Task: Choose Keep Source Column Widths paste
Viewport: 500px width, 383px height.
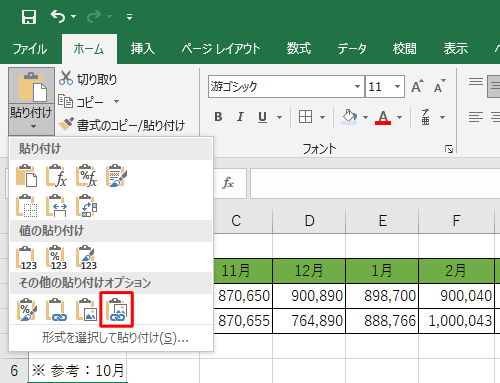Action: (56, 206)
